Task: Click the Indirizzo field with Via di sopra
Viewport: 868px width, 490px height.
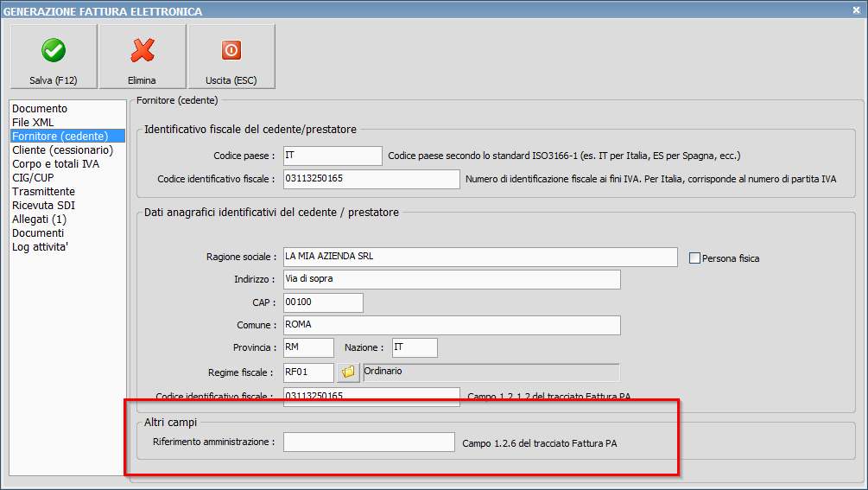Action: pyautogui.click(x=452, y=280)
